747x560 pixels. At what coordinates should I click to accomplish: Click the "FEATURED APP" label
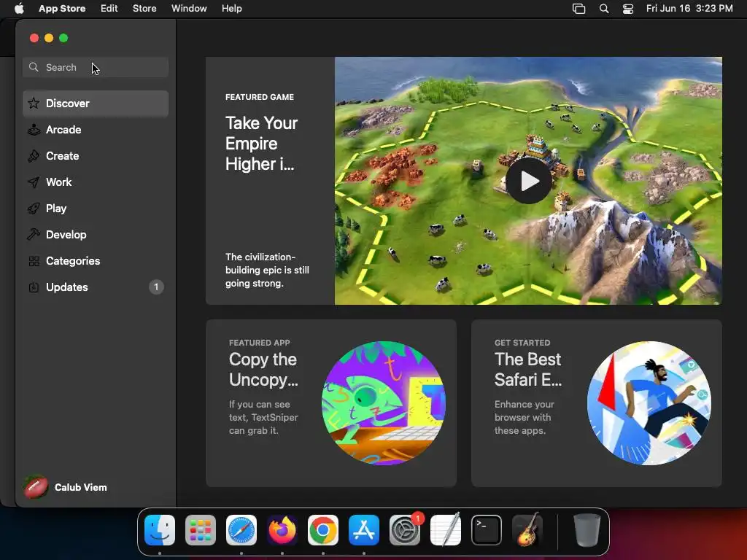[x=259, y=343]
